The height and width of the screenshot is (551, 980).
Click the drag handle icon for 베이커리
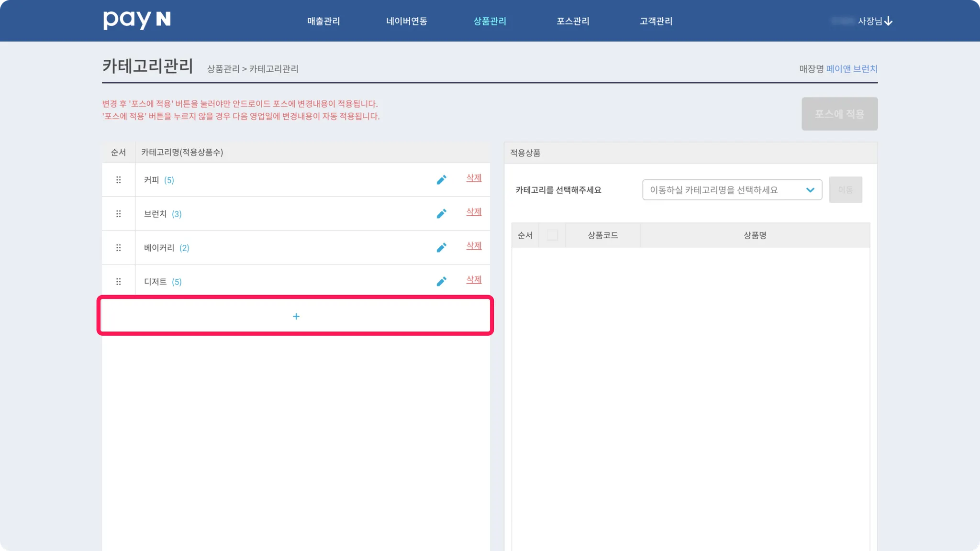pyautogui.click(x=118, y=248)
